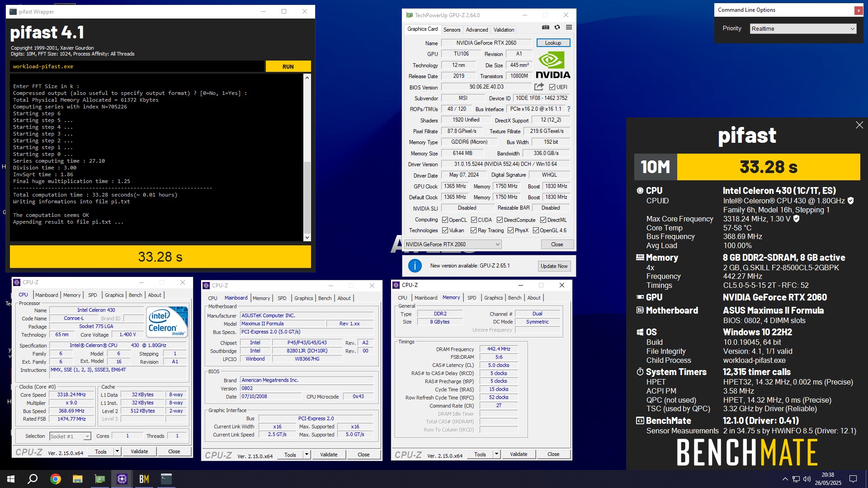
Task: Click the GPU-Z refresh icon
Action: (x=557, y=28)
